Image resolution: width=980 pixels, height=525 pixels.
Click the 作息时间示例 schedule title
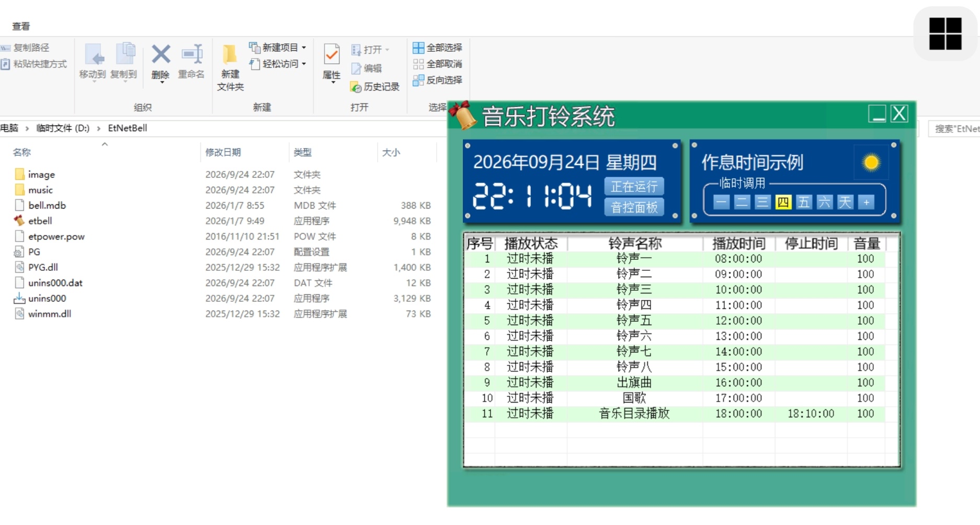click(752, 163)
